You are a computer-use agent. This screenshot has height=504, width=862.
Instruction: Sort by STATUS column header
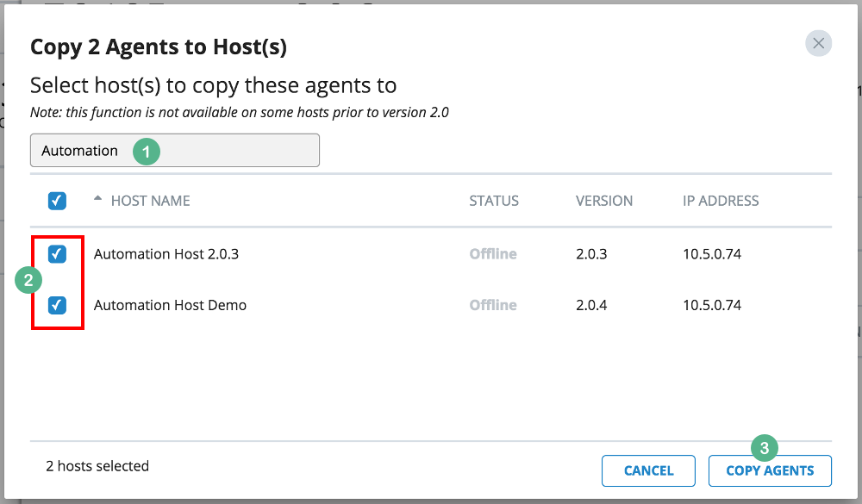[494, 201]
